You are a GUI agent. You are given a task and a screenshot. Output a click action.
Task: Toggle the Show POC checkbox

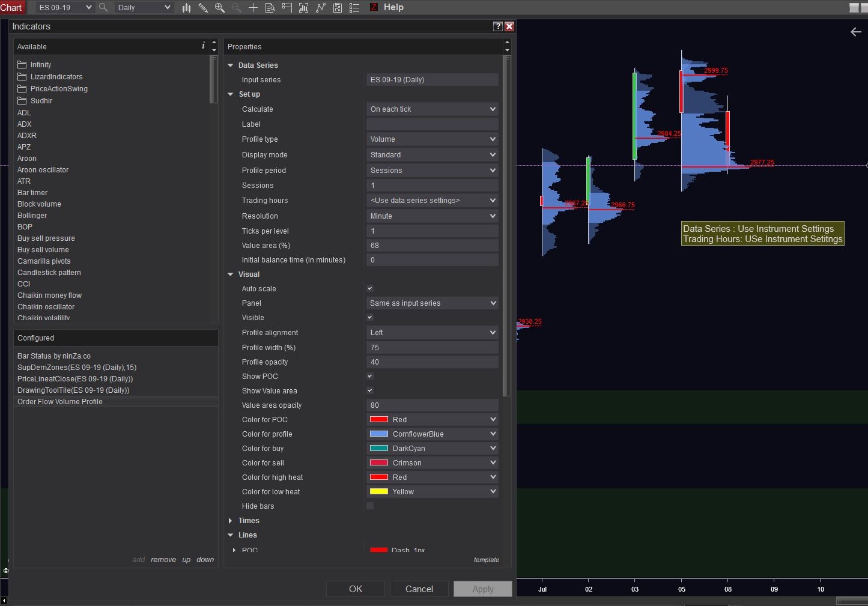[x=370, y=377]
